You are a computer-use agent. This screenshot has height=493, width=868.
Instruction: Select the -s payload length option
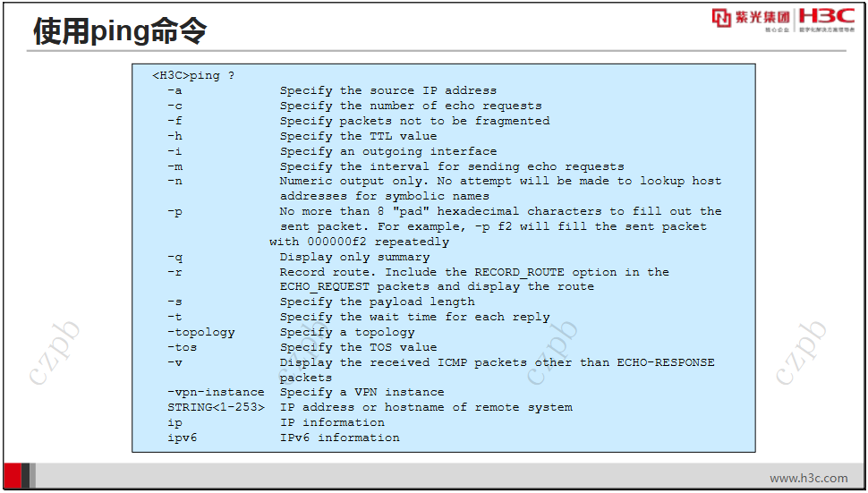[x=321, y=302]
